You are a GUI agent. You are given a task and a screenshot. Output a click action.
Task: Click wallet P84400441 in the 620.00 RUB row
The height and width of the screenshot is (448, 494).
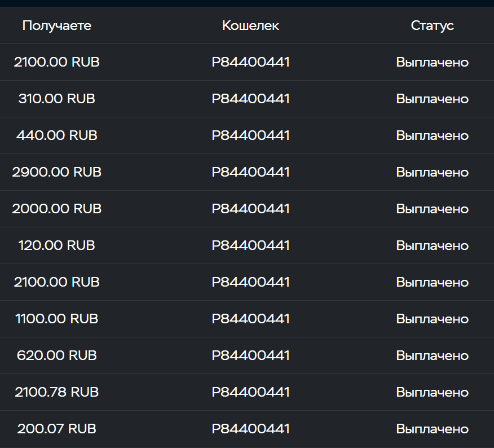(250, 355)
